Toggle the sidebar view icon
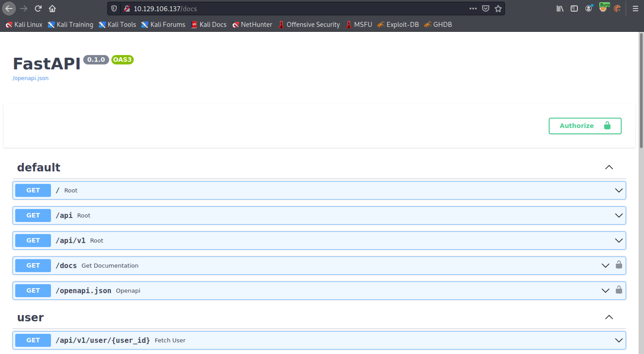Screen dimensions: 644x354 point(574,9)
